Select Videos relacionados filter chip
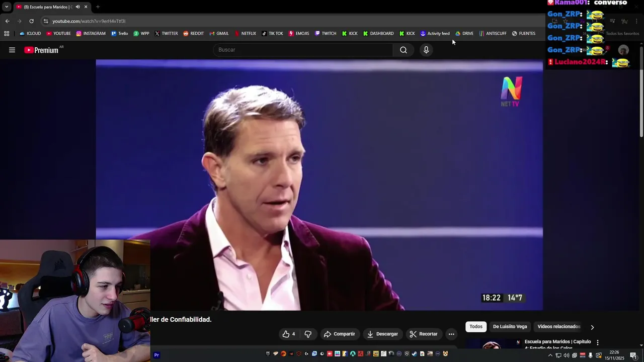644x362 pixels. pos(558,326)
